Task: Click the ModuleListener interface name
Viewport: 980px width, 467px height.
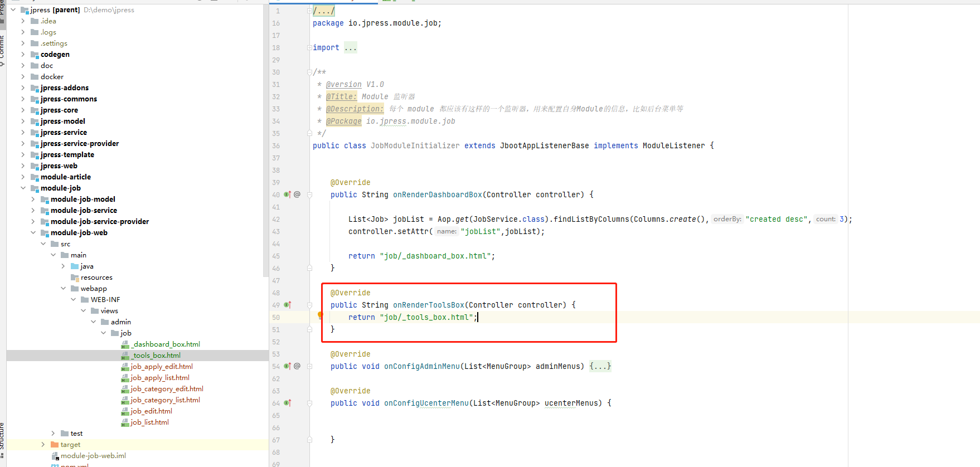Action: pyautogui.click(x=674, y=146)
